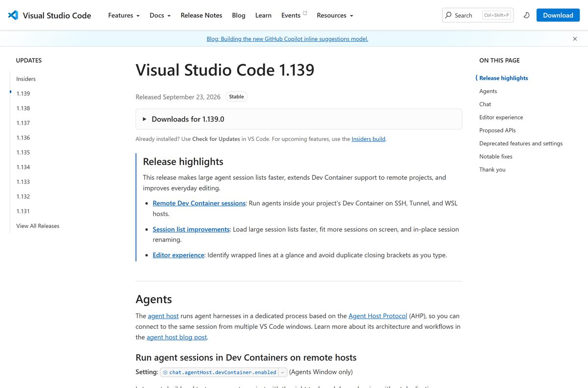Open the agent host blog post link
Screen dimensions: 588x388
tap(177, 337)
